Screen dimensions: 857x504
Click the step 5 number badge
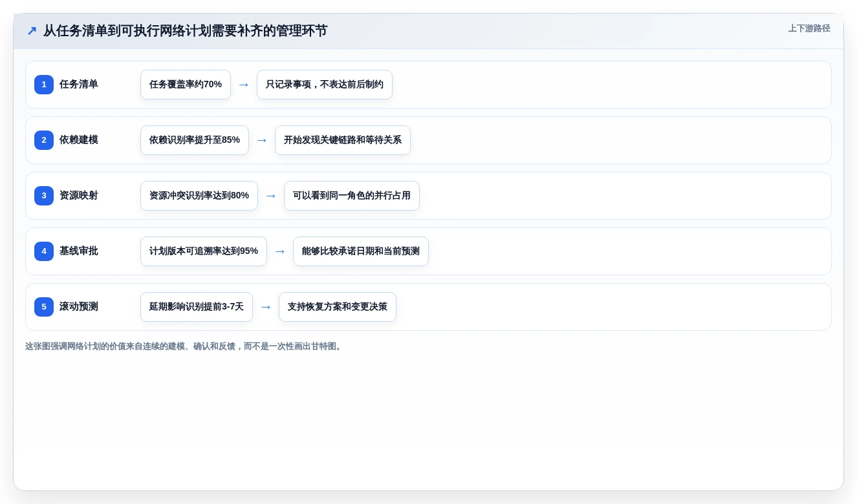pyautogui.click(x=44, y=307)
